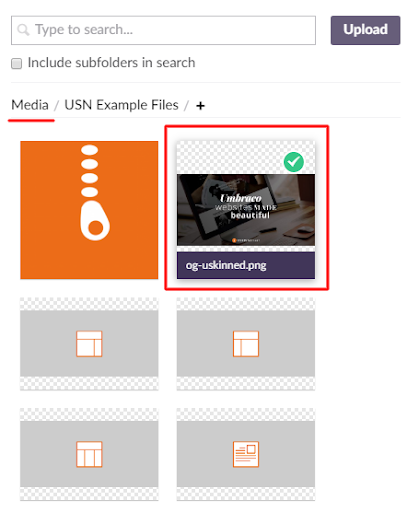Open the USN Example Files breadcrumb
Screen dimensions: 407x512
121,105
